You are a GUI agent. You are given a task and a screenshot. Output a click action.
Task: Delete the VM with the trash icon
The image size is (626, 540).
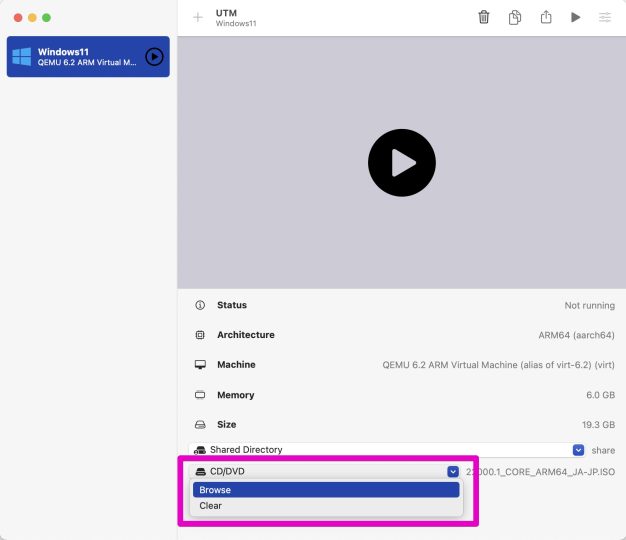point(483,17)
